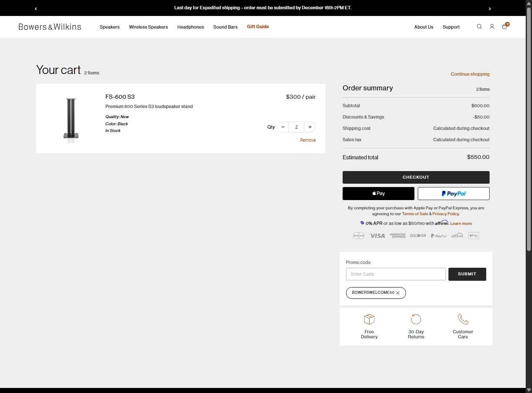Click the grey PayPal payment logo

coord(438,236)
